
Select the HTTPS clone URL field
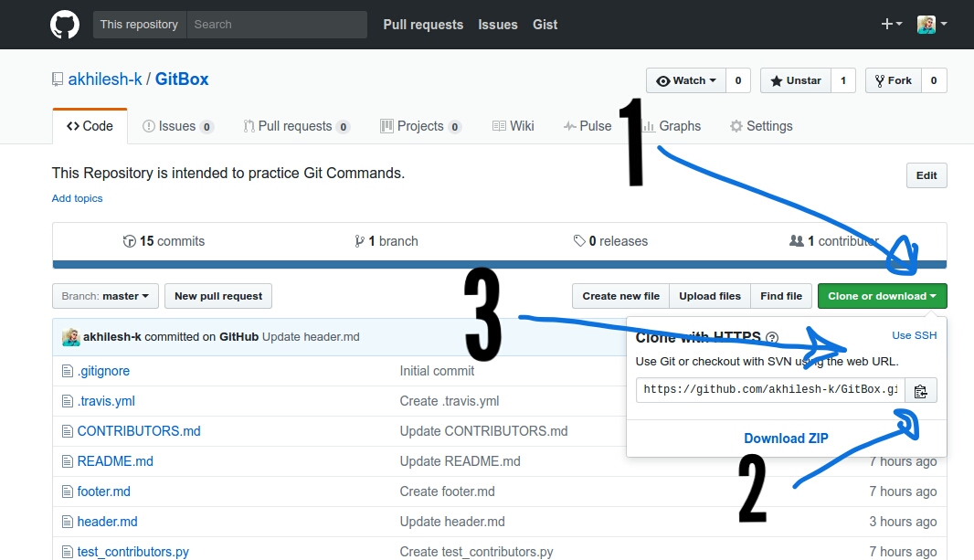770,390
